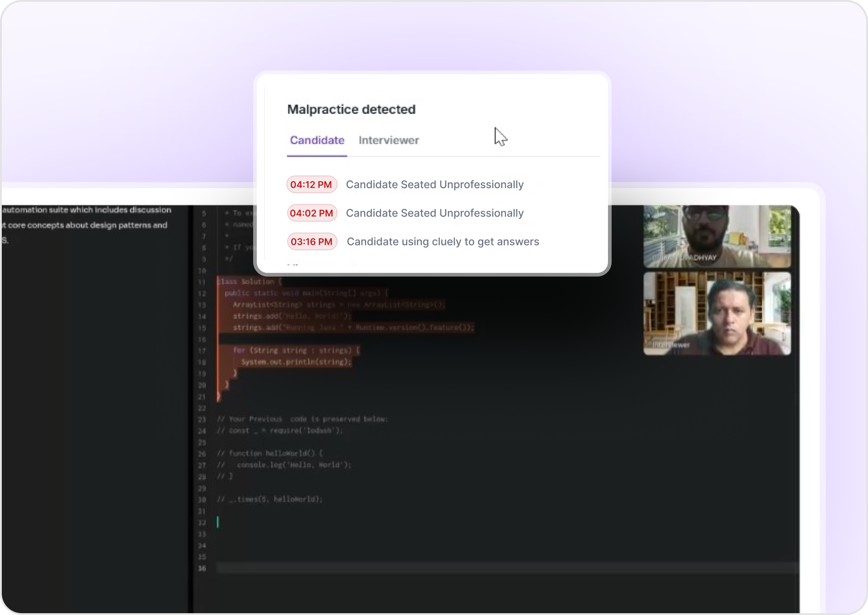This screenshot has height=615, width=868.
Task: Open the candidate video thumbnail
Action: tap(717, 236)
